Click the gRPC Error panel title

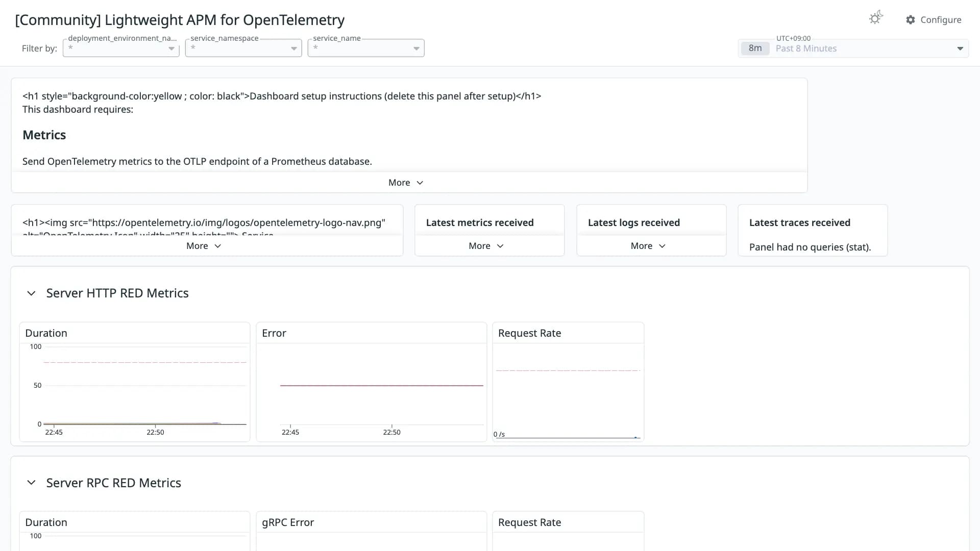coord(288,522)
